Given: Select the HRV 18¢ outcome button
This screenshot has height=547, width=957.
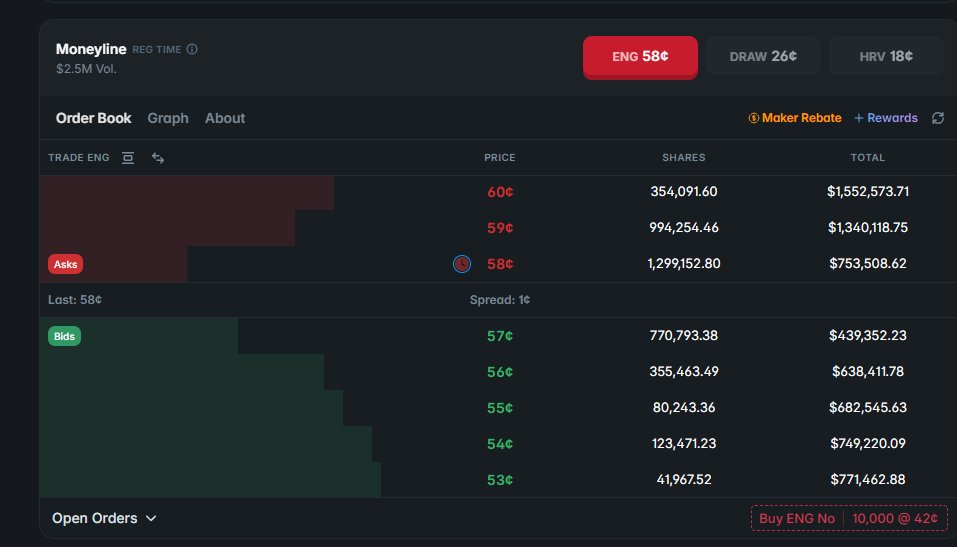Looking at the screenshot, I should [886, 56].
